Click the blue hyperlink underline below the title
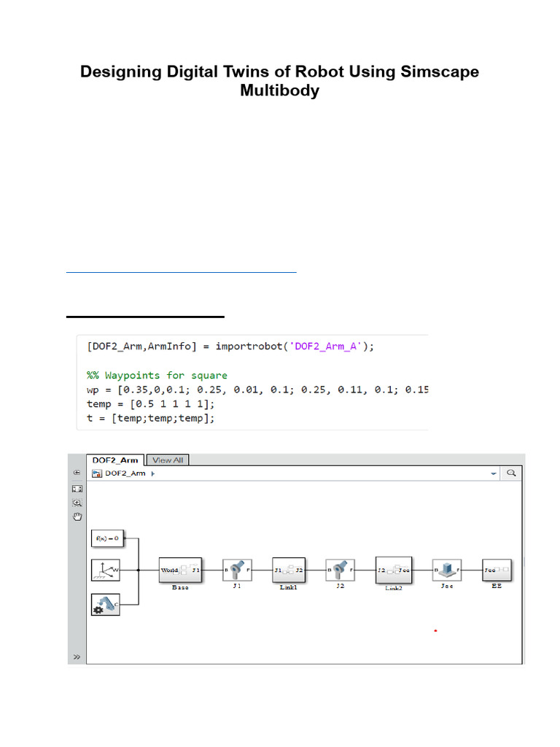Viewport: 560px width, 747px height. [x=182, y=272]
